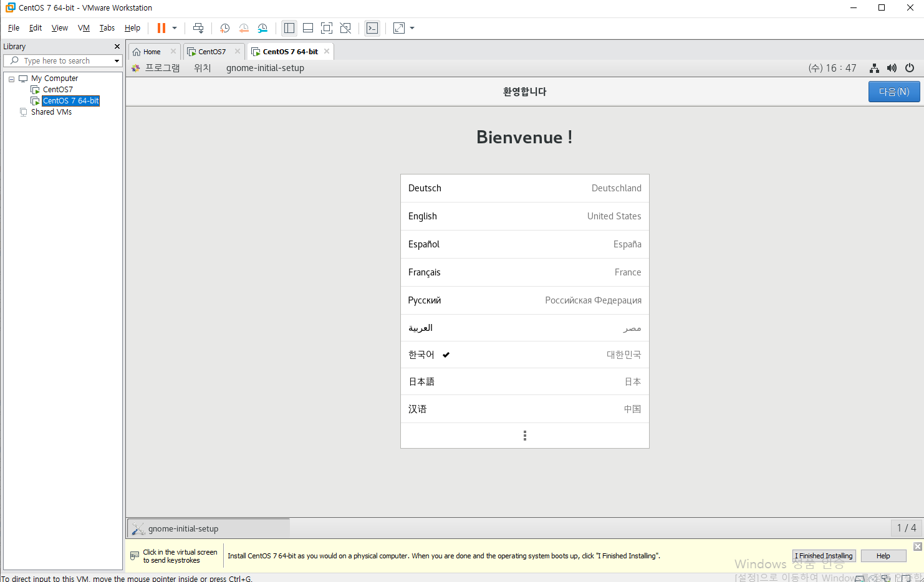Click the 1 / 4 workspace indicator
This screenshot has width=924, height=582.
(906, 528)
